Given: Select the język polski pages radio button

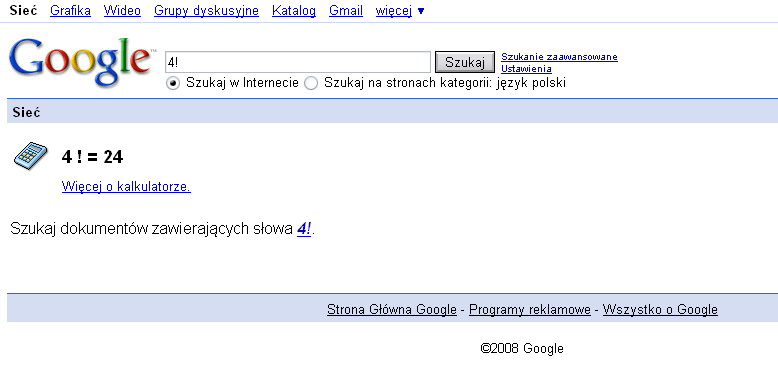Looking at the screenshot, I should coord(311,83).
